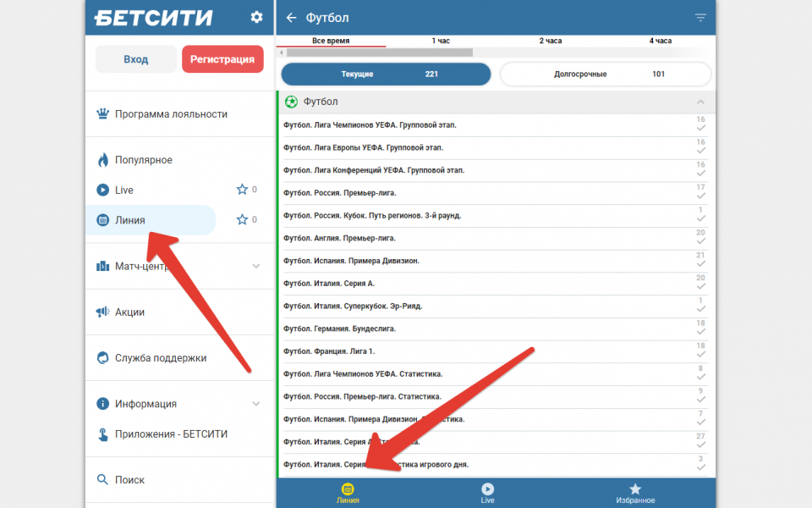The image size is (812, 508).
Task: Open Поиск with the magnifier icon
Action: [x=102, y=479]
